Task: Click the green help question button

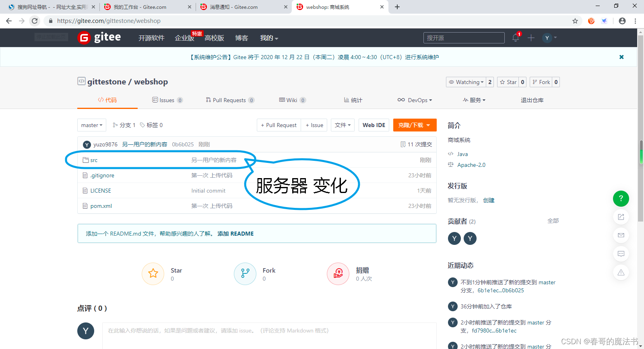Action: (621, 198)
